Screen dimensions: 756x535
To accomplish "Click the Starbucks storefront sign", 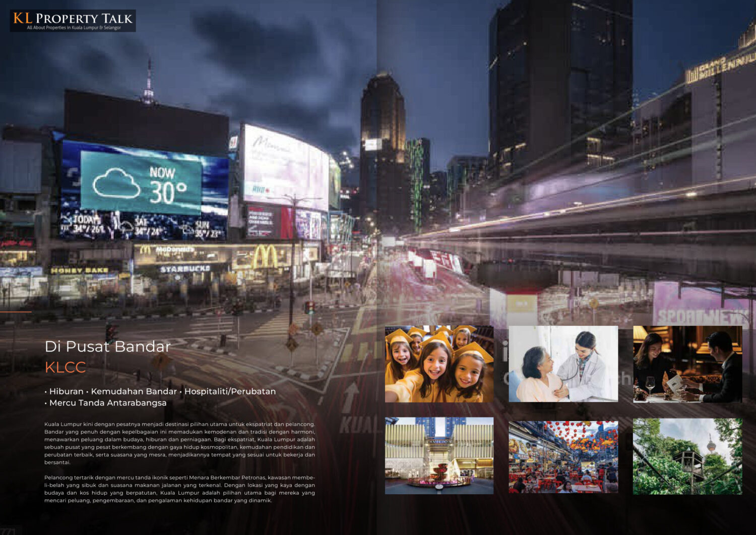I will (185, 269).
